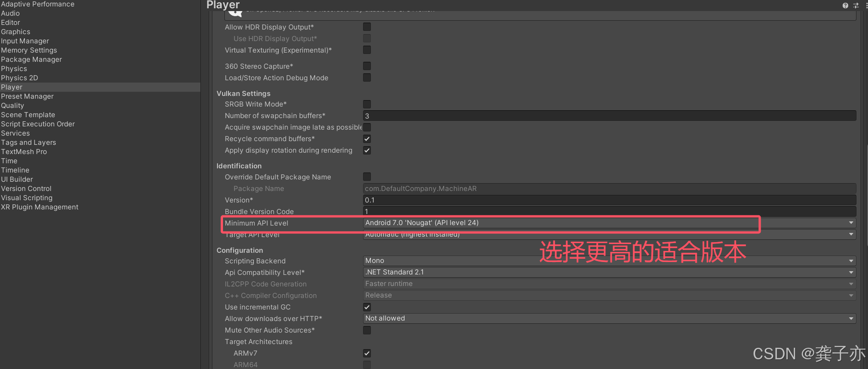Open Quality settings category
868x369 pixels.
click(12, 106)
